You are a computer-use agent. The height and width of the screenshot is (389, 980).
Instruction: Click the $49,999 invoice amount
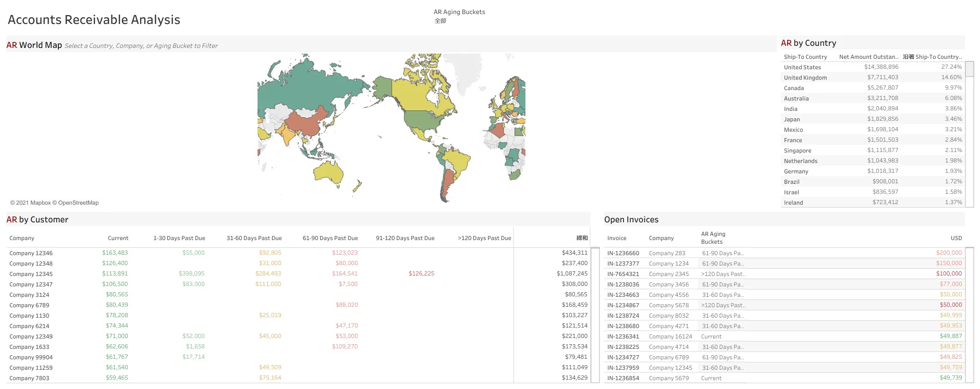pyautogui.click(x=951, y=315)
